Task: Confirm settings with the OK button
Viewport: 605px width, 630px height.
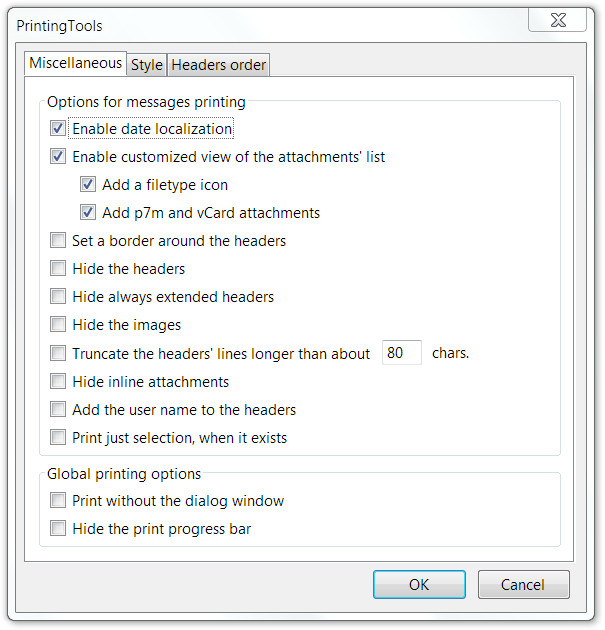Action: pos(419,585)
